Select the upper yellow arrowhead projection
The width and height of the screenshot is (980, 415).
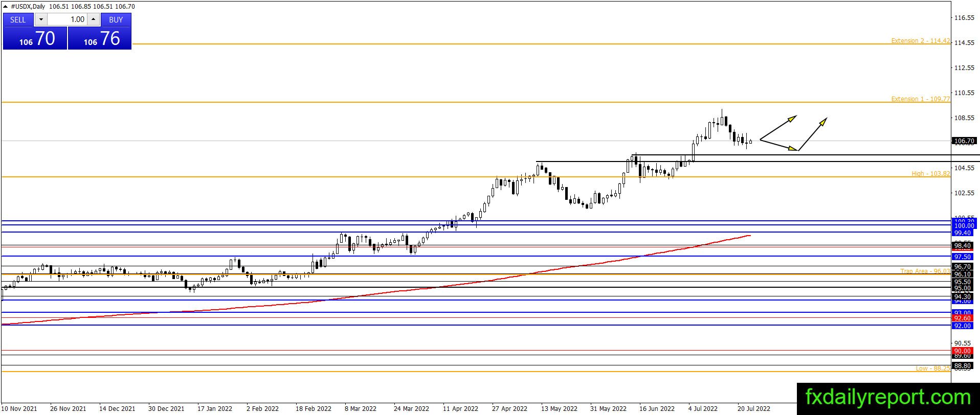pos(791,119)
